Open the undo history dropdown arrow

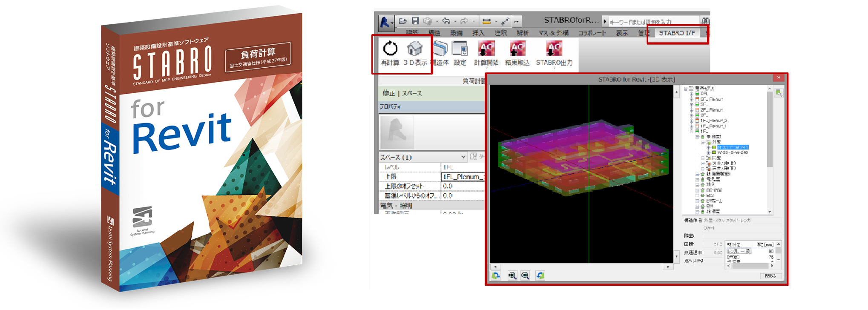(455, 21)
